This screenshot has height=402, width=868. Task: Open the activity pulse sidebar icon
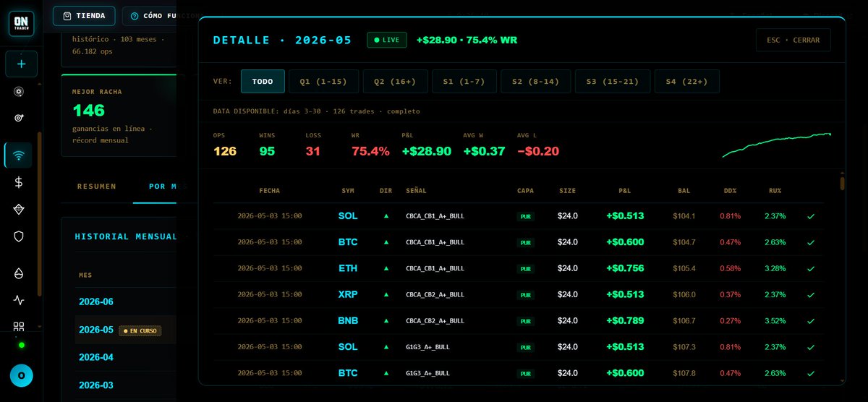coord(19,300)
